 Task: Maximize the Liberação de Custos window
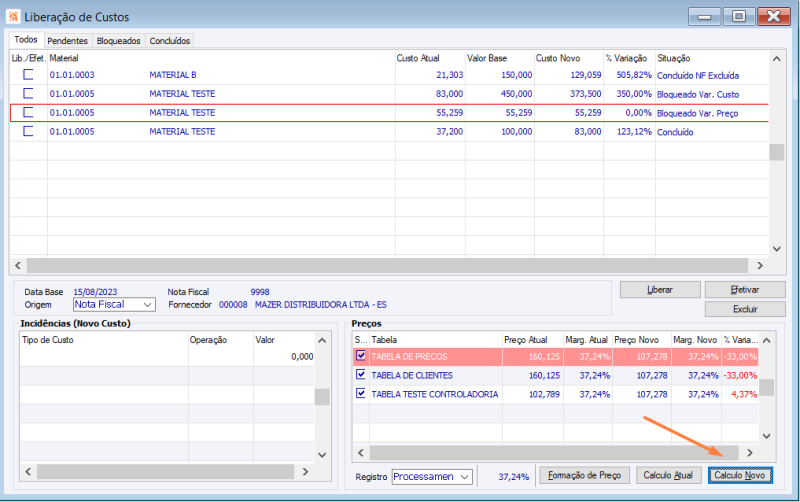pyautogui.click(x=739, y=16)
